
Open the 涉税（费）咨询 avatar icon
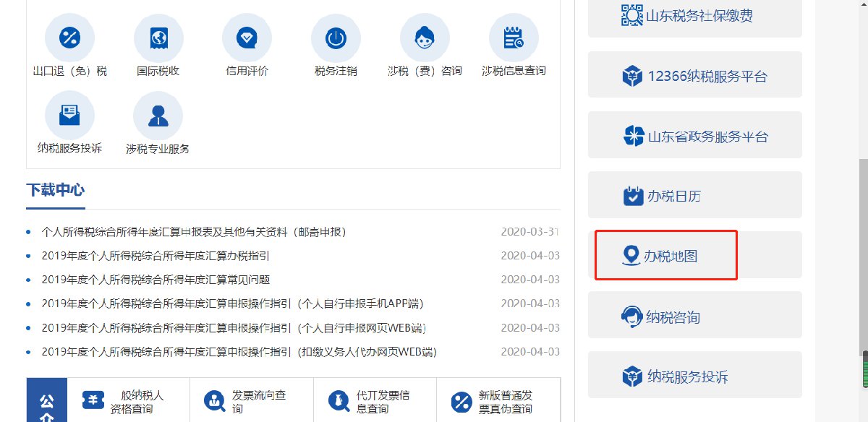coord(425,38)
